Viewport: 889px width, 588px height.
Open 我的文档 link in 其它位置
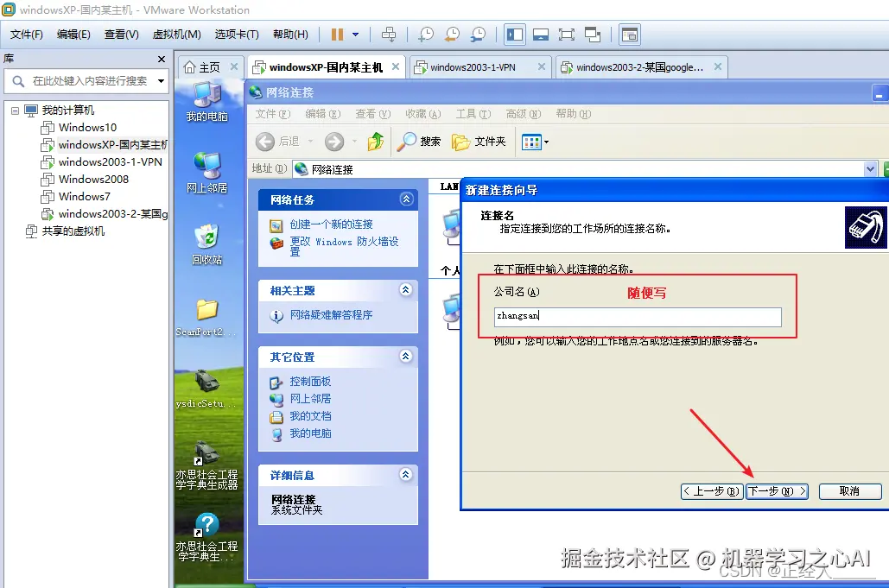tap(310, 416)
